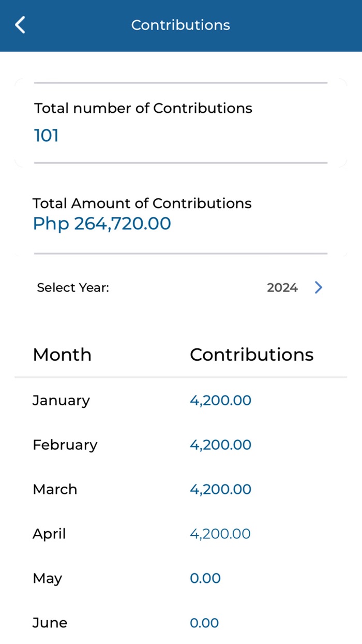Image resolution: width=362 pixels, height=644 pixels.
Task: Select the February row
Action: [x=65, y=445]
